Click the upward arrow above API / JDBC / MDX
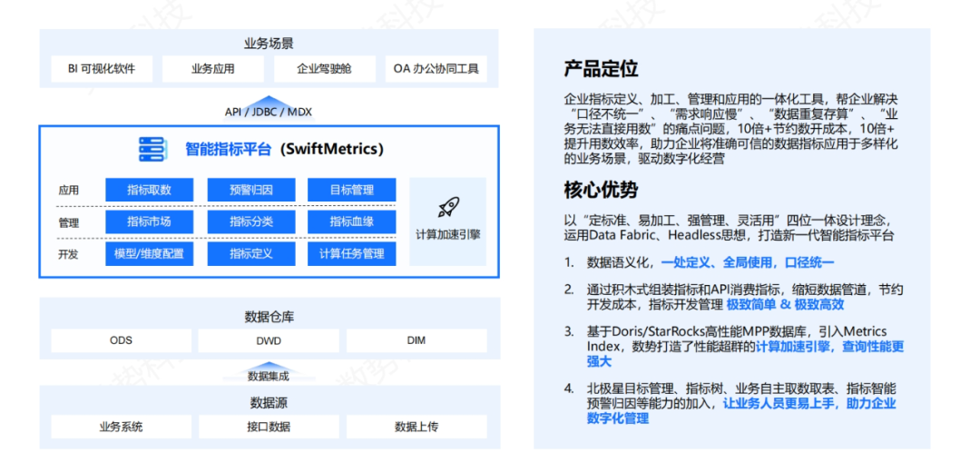The height and width of the screenshot is (472, 980). pos(269,101)
